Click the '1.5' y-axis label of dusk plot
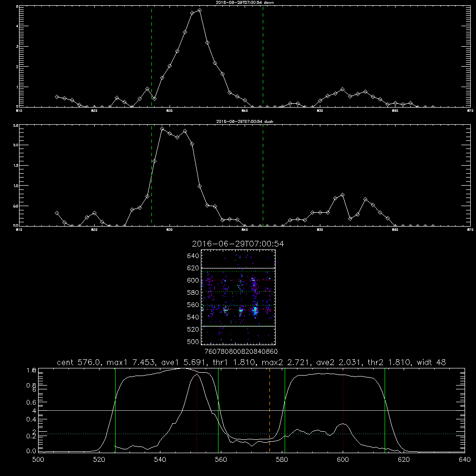476x476 pixels. click(x=16, y=165)
